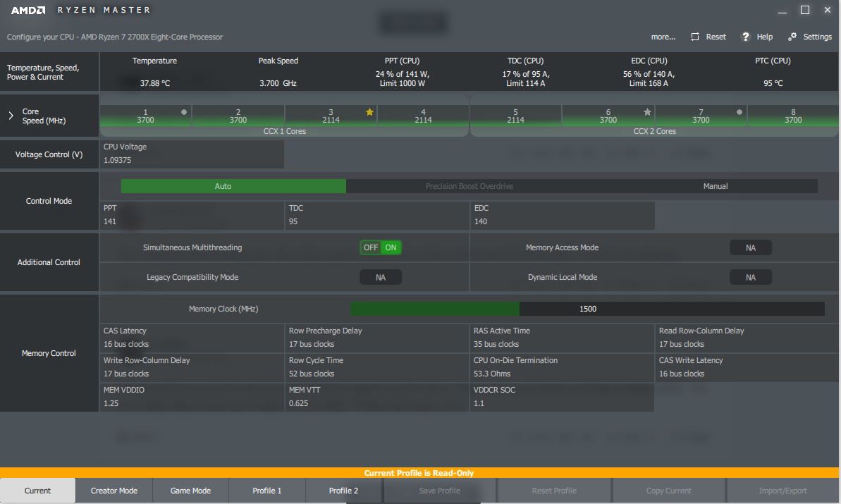Click PPT (CPU) 24 % reading
Screen dimensions: 841x504
coord(403,78)
